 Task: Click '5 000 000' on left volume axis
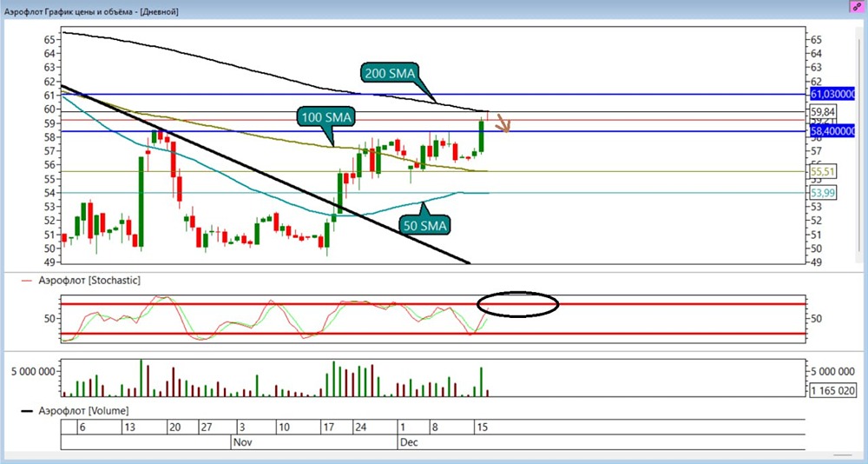pyautogui.click(x=34, y=371)
